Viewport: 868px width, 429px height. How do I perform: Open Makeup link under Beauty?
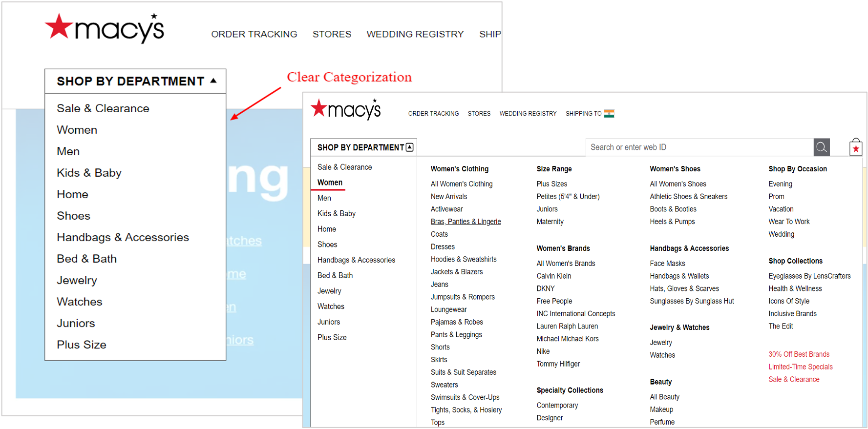[x=661, y=409]
